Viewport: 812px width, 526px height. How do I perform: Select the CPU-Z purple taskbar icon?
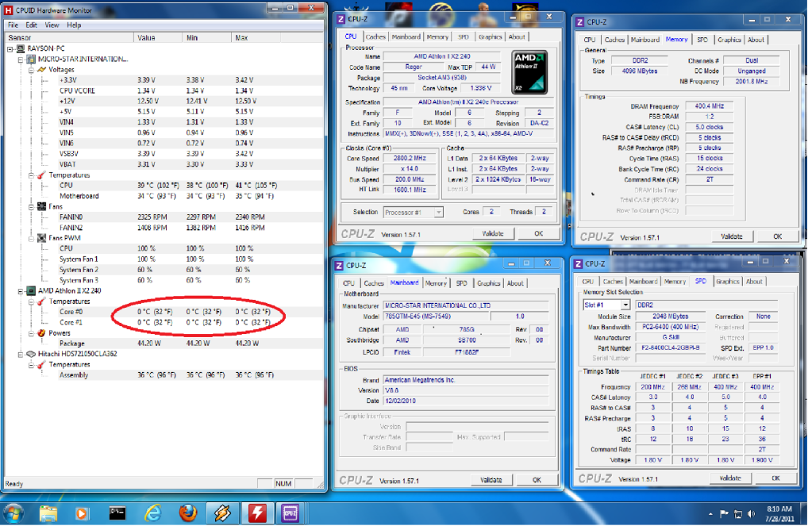coord(290,513)
